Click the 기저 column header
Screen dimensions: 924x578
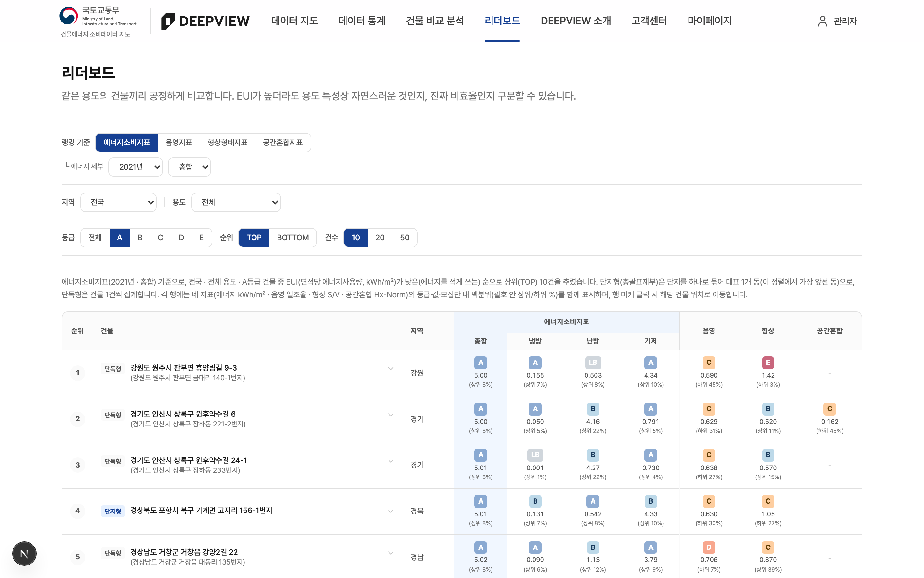[651, 341]
